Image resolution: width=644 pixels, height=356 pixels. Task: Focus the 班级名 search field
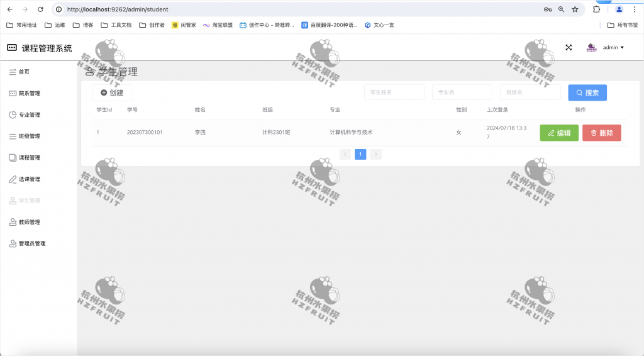pyautogui.click(x=530, y=92)
